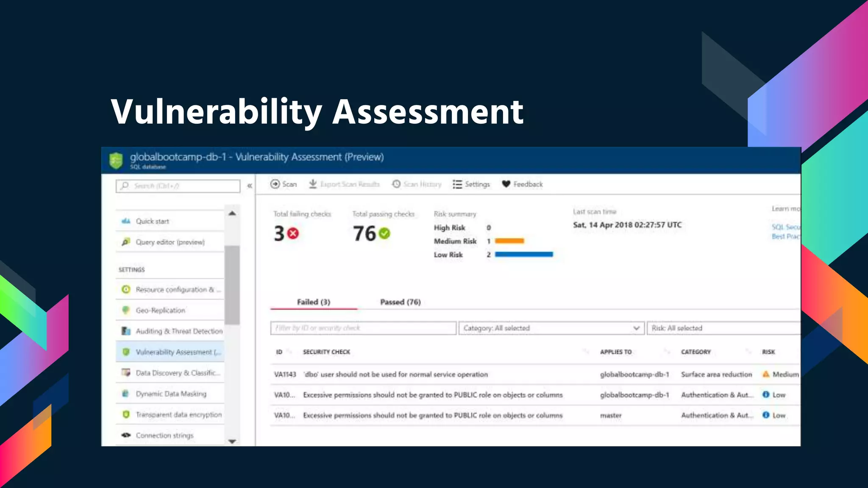Open the Best Practices link
Image resolution: width=868 pixels, height=488 pixels.
click(786, 236)
